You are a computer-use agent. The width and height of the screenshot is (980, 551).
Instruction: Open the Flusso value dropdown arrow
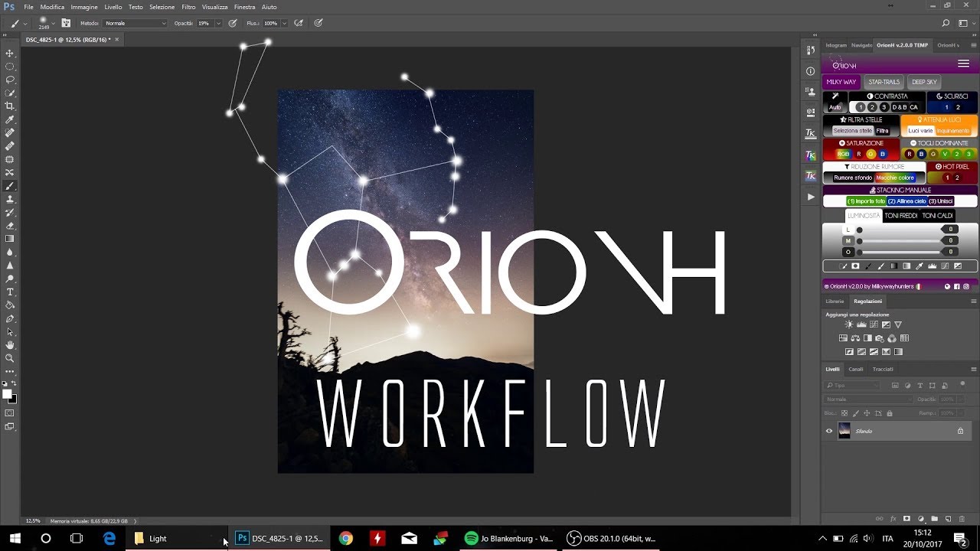point(284,24)
